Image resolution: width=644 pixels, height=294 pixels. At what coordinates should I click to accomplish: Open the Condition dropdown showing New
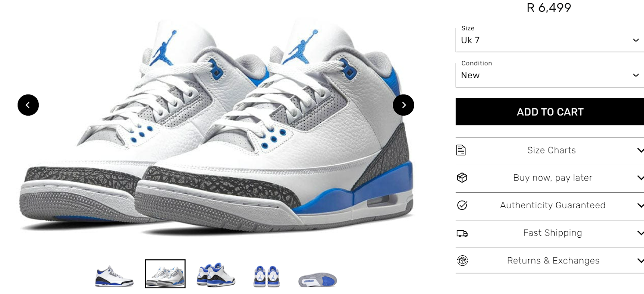click(x=550, y=75)
